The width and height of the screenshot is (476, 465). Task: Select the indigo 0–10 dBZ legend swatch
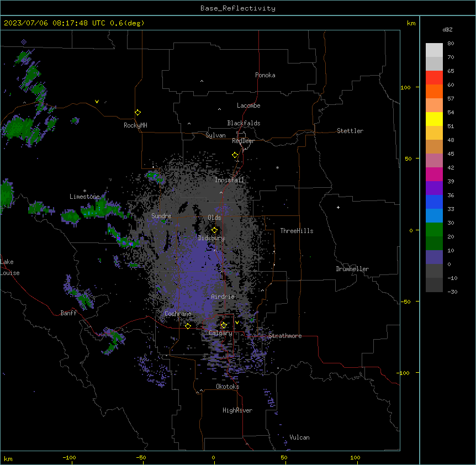(434, 257)
